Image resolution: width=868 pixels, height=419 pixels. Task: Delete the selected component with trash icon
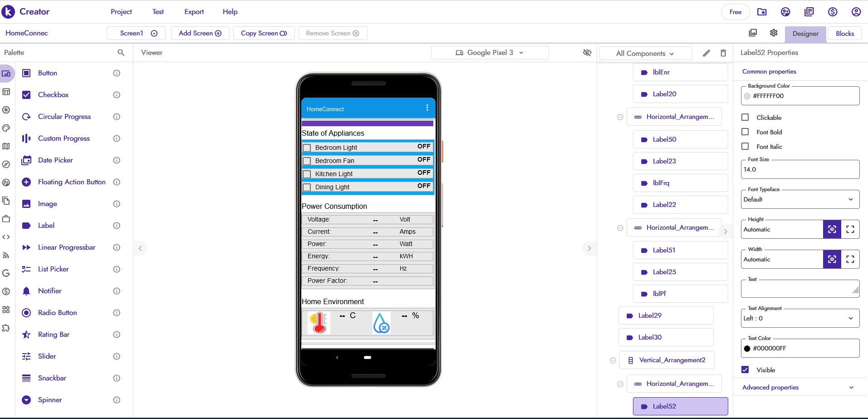723,53
